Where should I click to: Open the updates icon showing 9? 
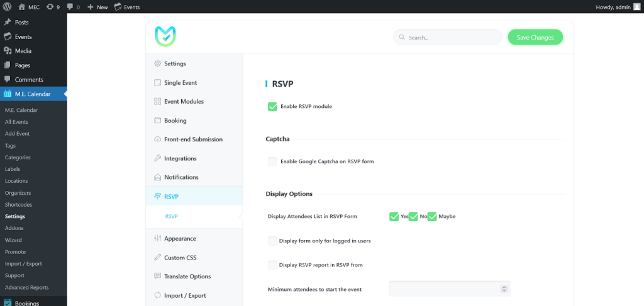click(x=50, y=6)
